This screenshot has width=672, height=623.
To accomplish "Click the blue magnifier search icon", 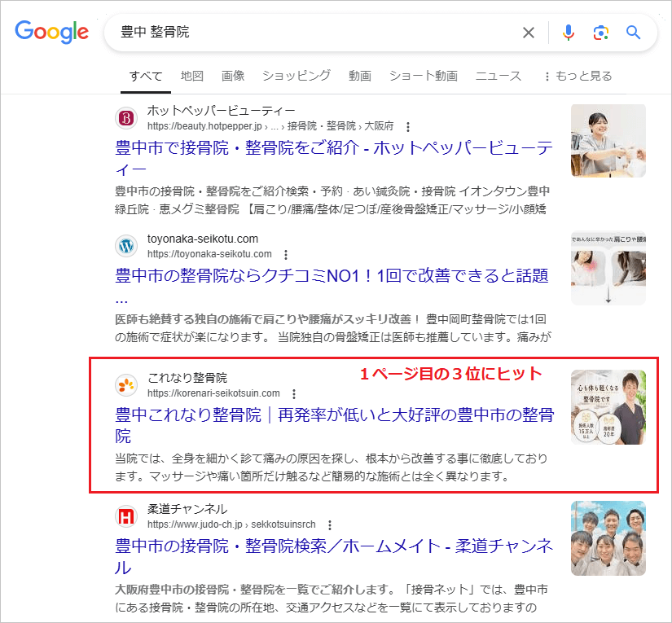I will (633, 33).
